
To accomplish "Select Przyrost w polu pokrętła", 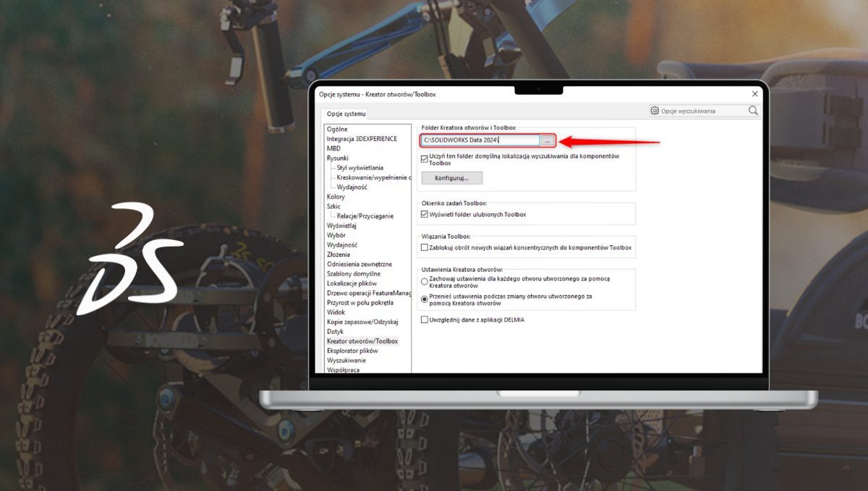I will (359, 302).
